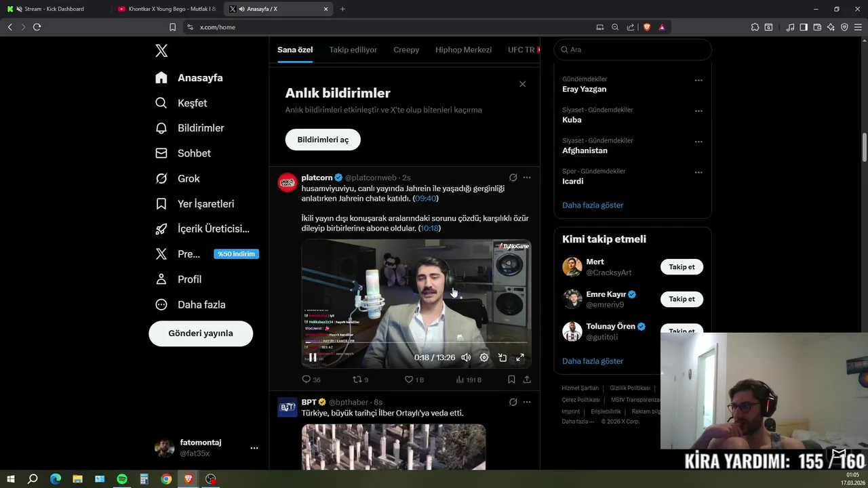Open platcorn profile avatar
The height and width of the screenshot is (488, 868).
288,182
